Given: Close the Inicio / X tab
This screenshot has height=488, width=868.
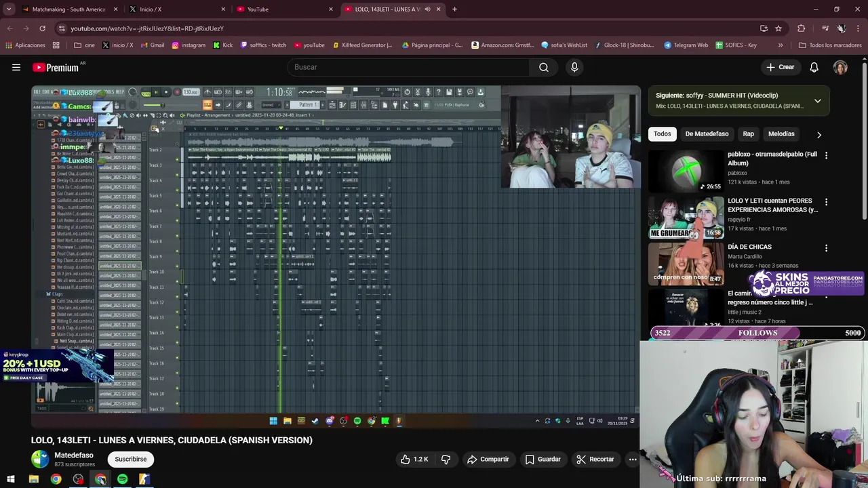Looking at the screenshot, I should (223, 9).
